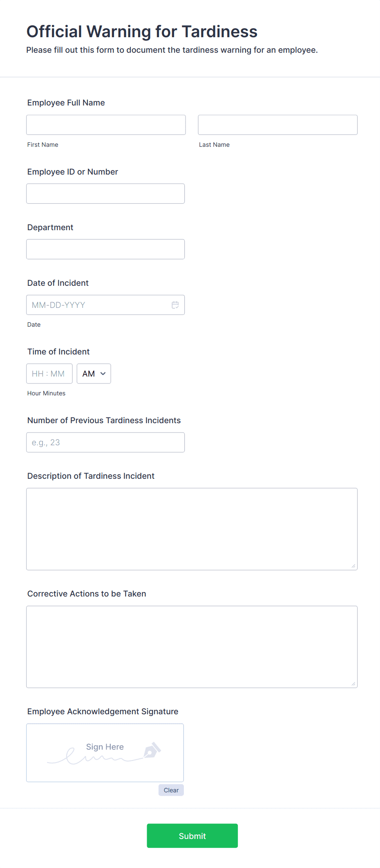Click the Sign Here signature area
The width and height of the screenshot is (380, 868).
[x=105, y=753]
